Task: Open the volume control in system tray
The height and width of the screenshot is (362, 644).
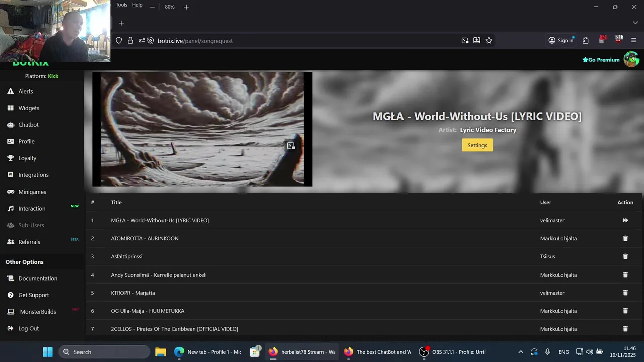Action: click(589, 352)
